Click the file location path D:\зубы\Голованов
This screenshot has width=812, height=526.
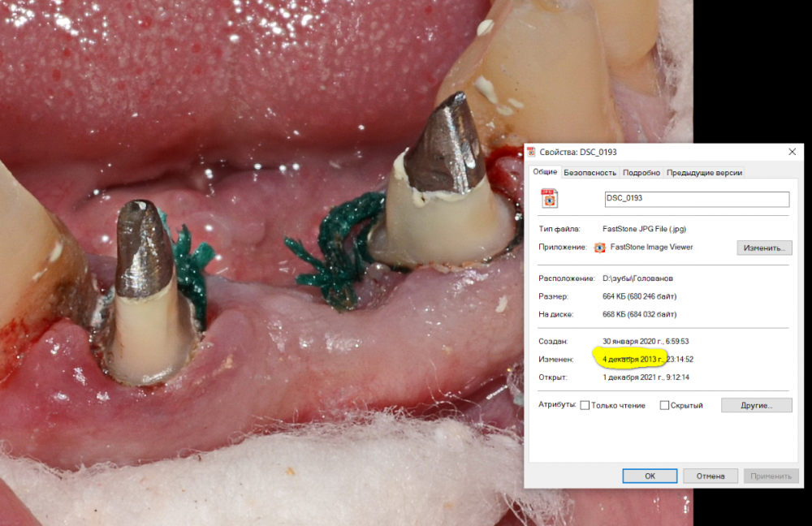pyautogui.click(x=638, y=278)
